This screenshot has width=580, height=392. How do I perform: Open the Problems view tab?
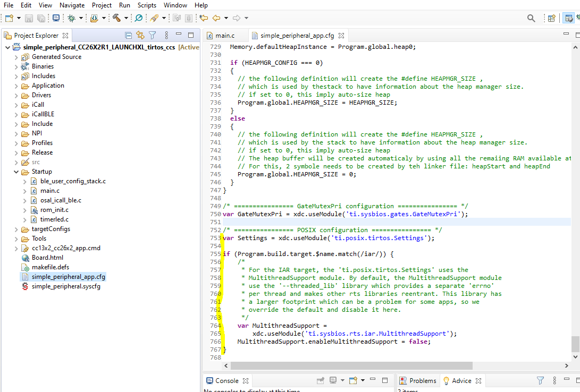(x=423, y=381)
